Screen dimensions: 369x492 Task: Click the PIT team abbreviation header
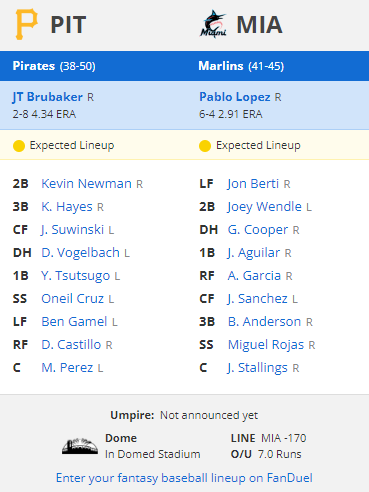tap(68, 24)
